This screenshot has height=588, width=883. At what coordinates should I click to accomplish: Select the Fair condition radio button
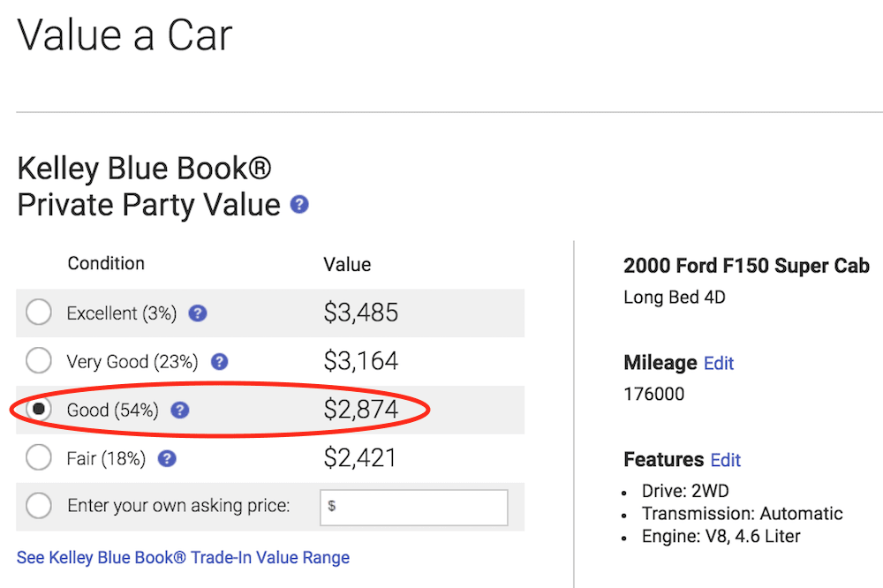click(x=39, y=457)
